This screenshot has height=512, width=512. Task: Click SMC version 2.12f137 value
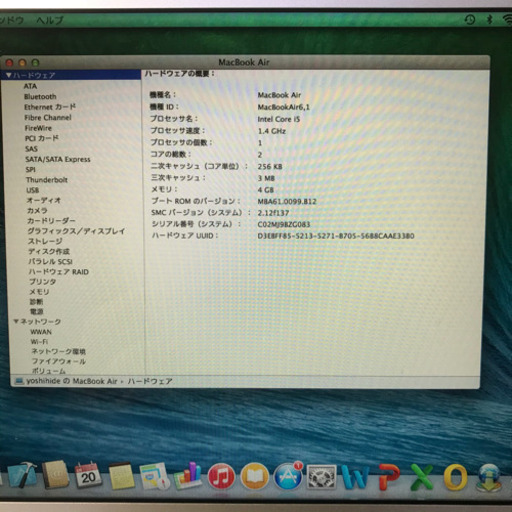coord(273,213)
